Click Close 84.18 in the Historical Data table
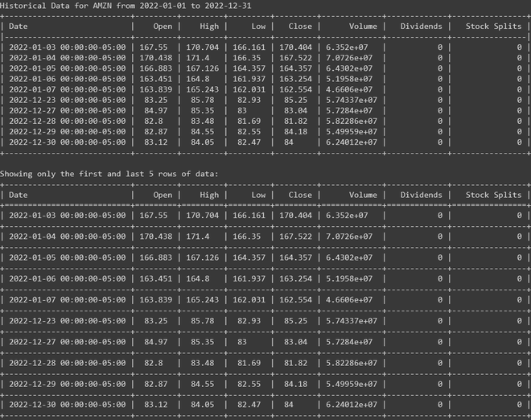 coord(295,131)
